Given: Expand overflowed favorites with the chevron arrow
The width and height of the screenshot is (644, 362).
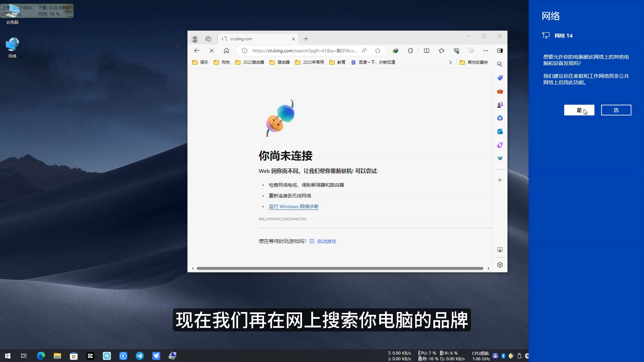Looking at the screenshot, I should click(x=450, y=62).
